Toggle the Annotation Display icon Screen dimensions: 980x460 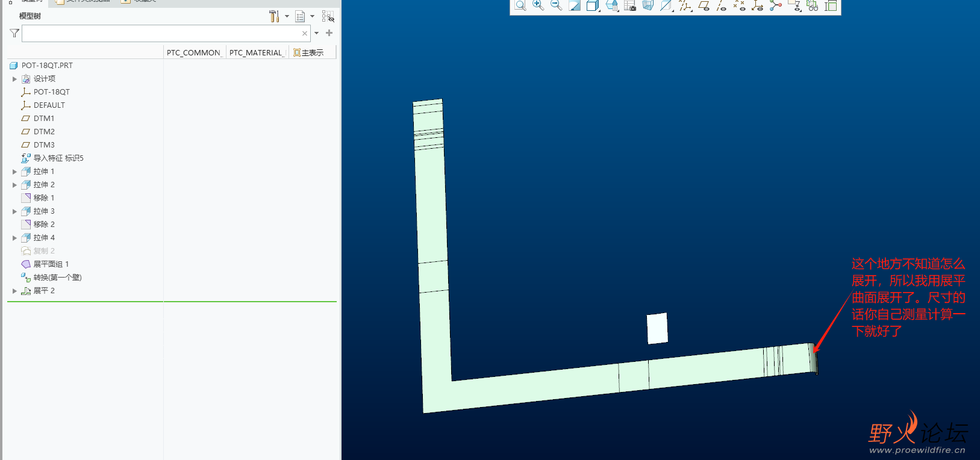point(794,5)
